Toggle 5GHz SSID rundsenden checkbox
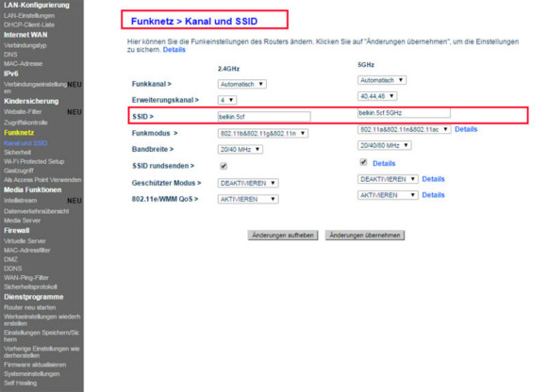 (363, 162)
